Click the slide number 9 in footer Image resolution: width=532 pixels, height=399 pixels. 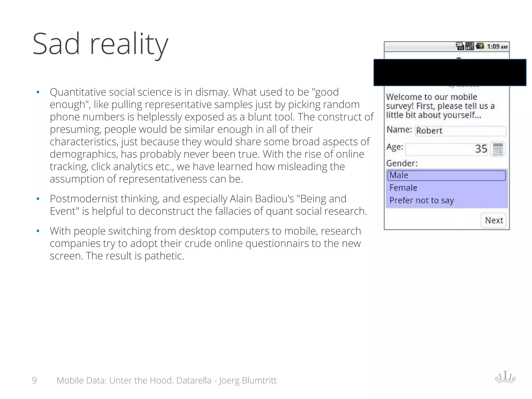coord(34,380)
